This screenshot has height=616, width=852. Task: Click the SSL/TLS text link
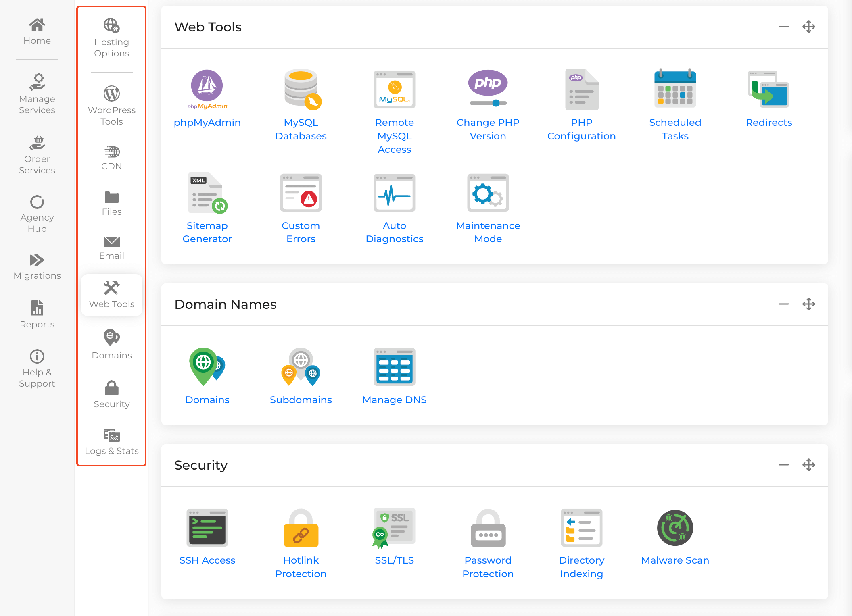[x=395, y=560]
